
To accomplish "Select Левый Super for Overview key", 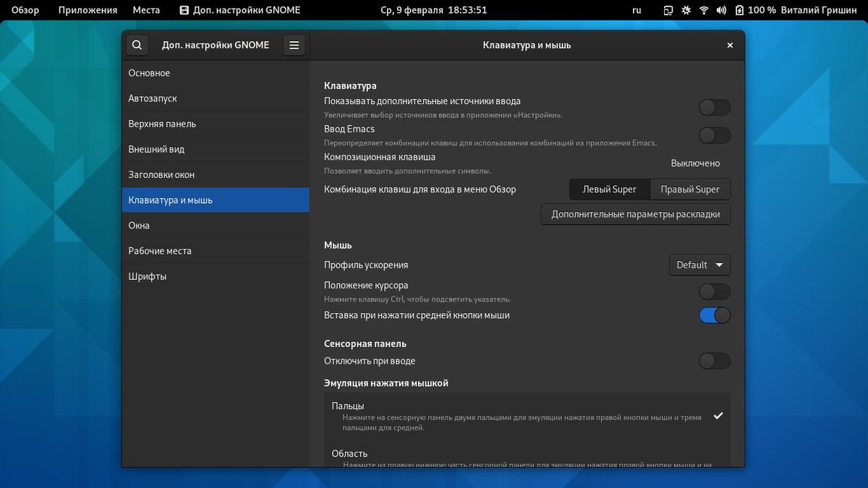I will [x=610, y=189].
